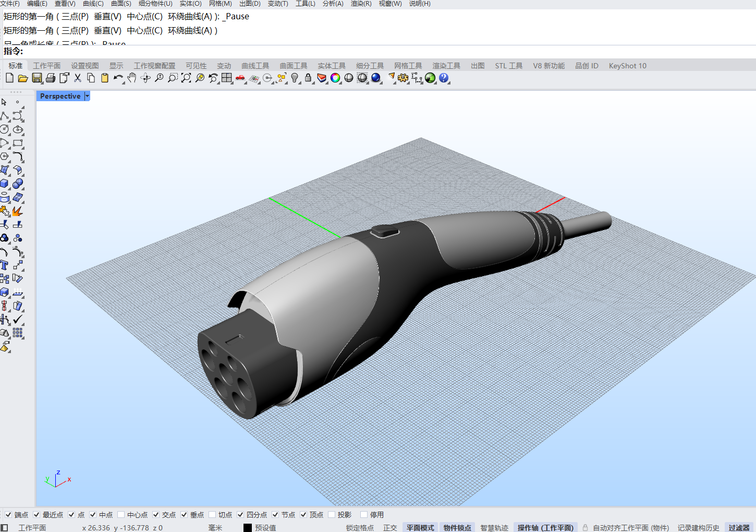Viewport: 756px width, 532px height.
Task: Click in the 指令 command input field
Action: point(365,51)
